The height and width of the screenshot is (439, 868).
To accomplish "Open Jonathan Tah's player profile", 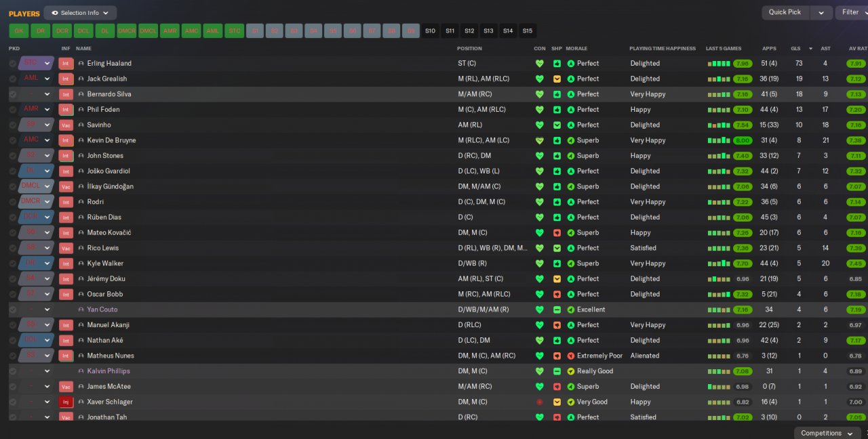I will [x=106, y=417].
